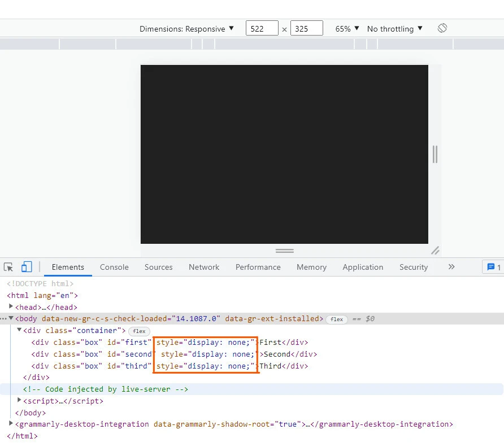
Task: Open the console messages badge
Action: pos(492,267)
